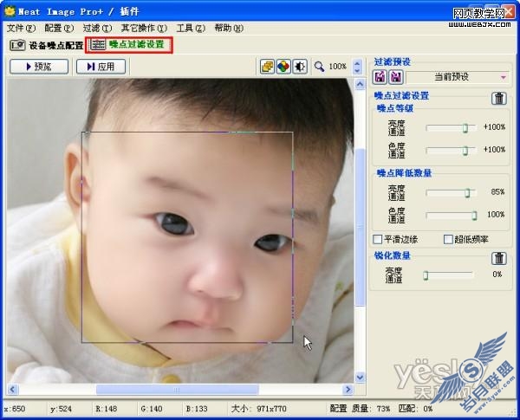Enable the 平滑边缘 checkbox
520x420 pixels.
[x=377, y=239]
